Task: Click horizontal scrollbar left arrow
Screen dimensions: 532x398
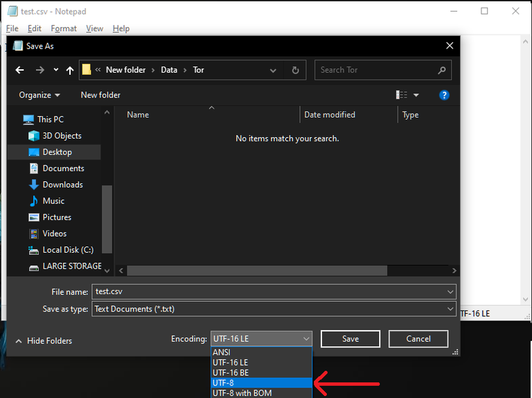Action: [x=121, y=271]
